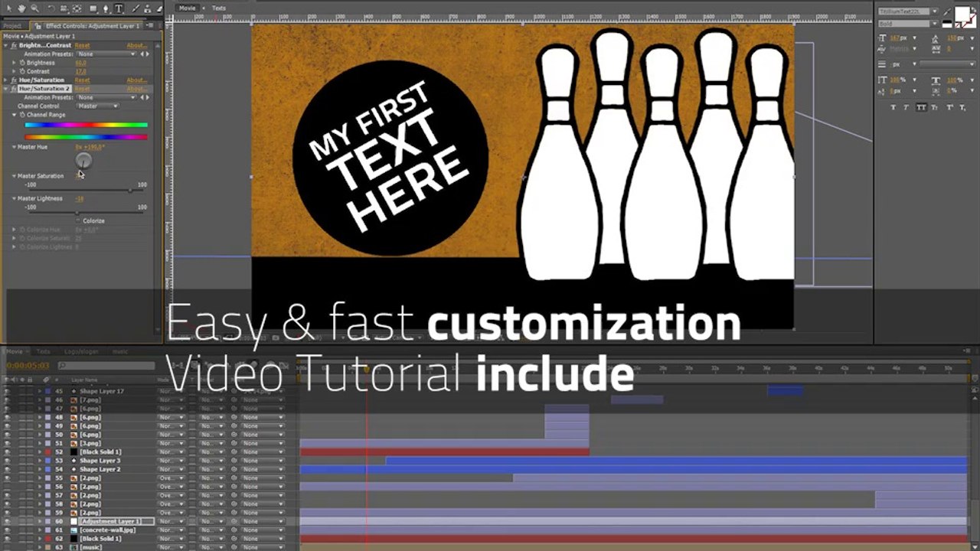Toggle All Caps text style
980x551 pixels.
[x=921, y=107]
